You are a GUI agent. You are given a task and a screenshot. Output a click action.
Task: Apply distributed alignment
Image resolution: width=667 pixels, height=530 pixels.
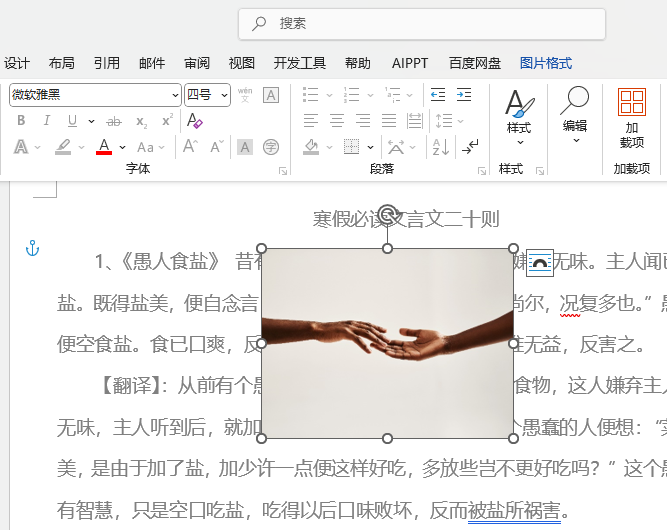coord(415,121)
